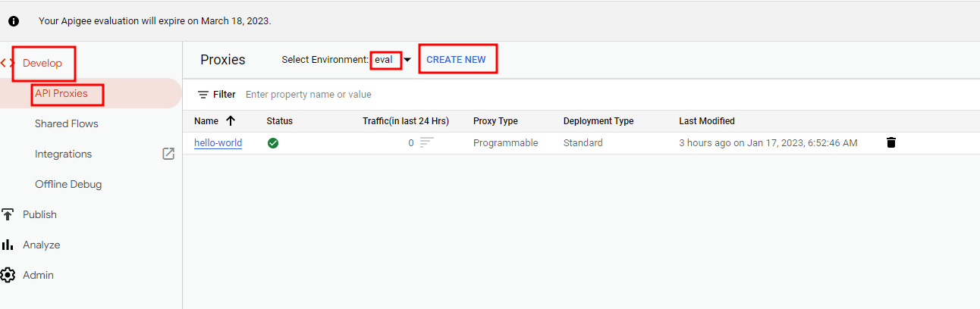
Task: Click the Last Modified column header
Action: pyautogui.click(x=707, y=120)
